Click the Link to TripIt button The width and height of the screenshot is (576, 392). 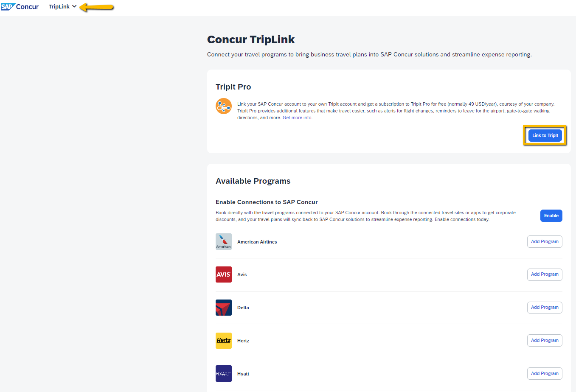545,135
